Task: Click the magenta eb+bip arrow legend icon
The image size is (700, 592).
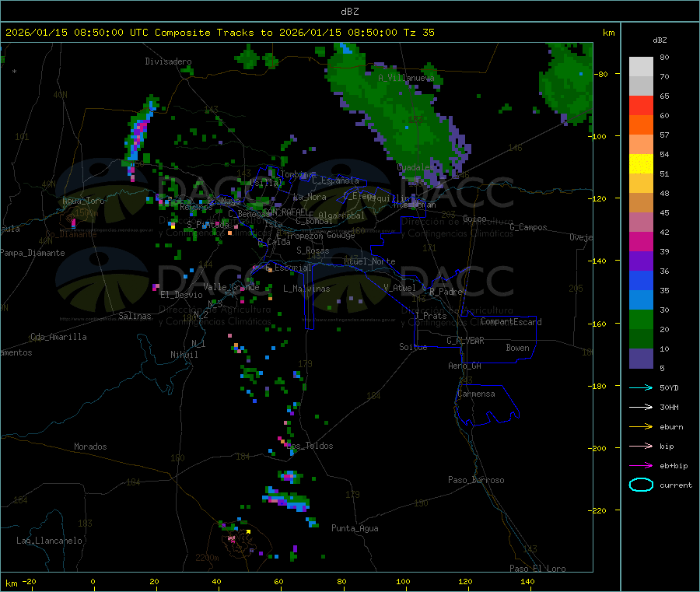Action: (x=641, y=466)
